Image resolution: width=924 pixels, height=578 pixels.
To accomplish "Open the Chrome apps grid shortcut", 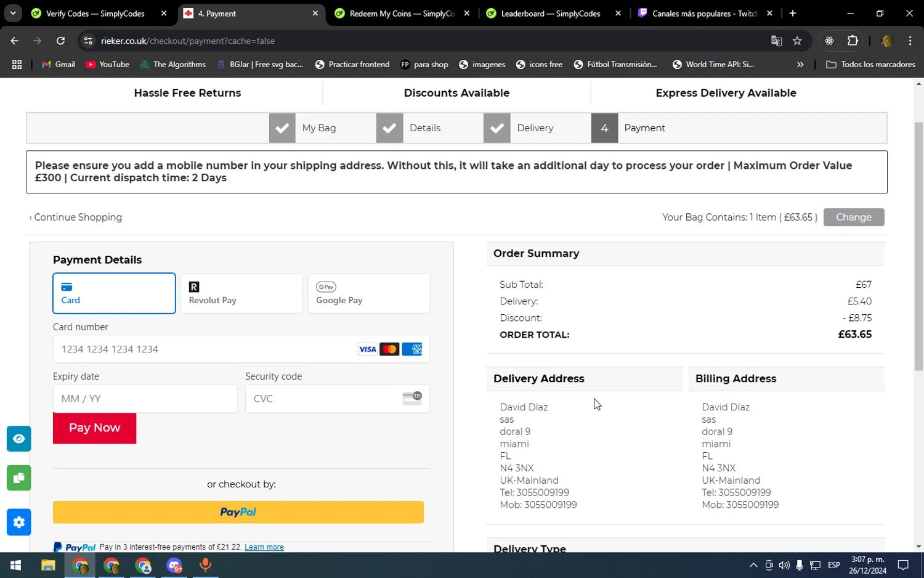I will [x=17, y=64].
